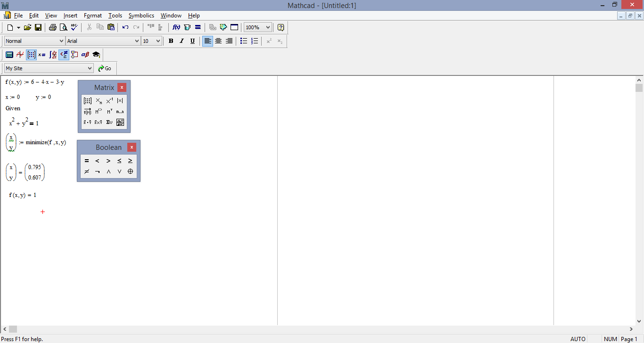Viewport: 644px width, 343px height.
Task: Insert cross product operator
Action: (99, 122)
